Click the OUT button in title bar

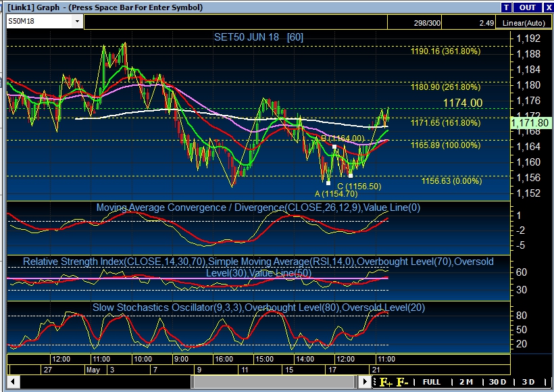pos(527,7)
